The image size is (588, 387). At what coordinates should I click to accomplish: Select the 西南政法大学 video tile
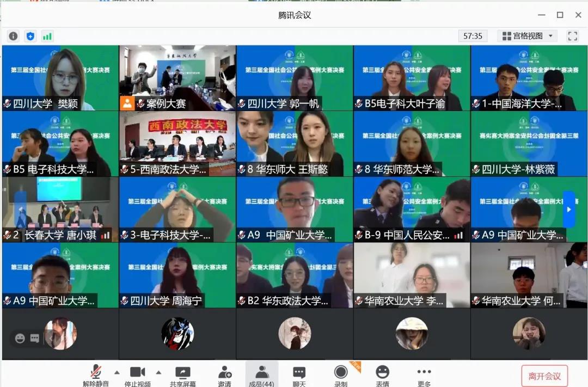177,144
